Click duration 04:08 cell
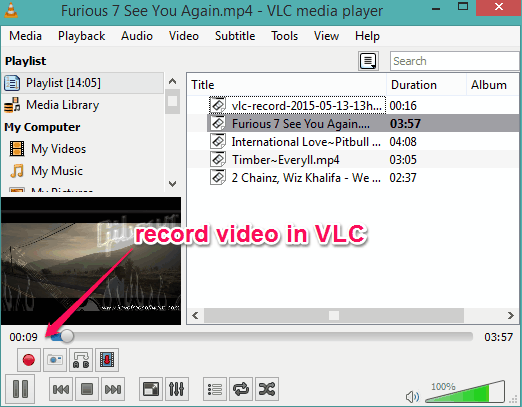This screenshot has width=522, height=407. pos(403,142)
